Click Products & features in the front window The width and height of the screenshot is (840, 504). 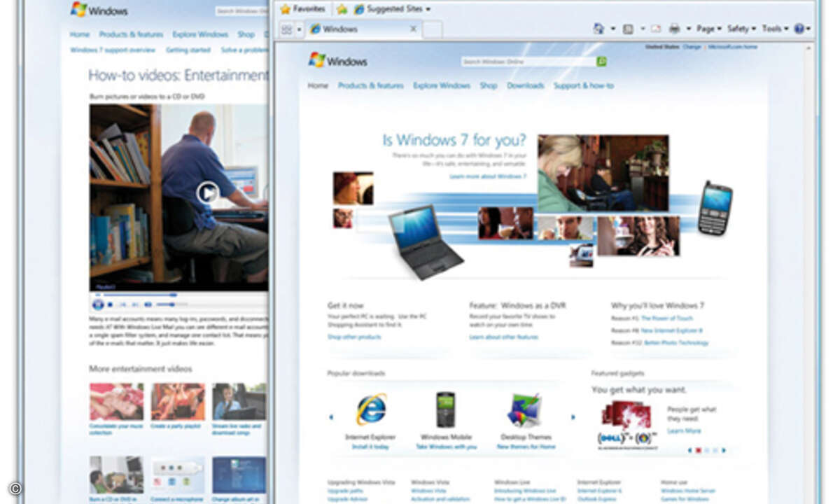tap(371, 85)
